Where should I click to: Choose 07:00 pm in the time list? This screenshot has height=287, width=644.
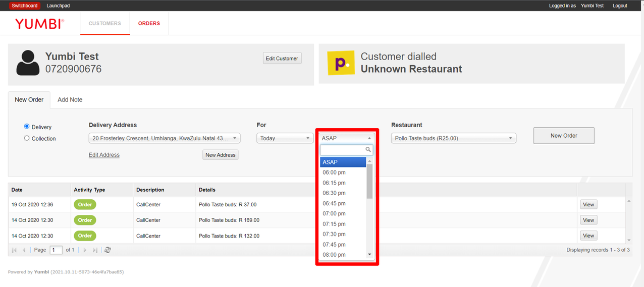tap(343, 213)
